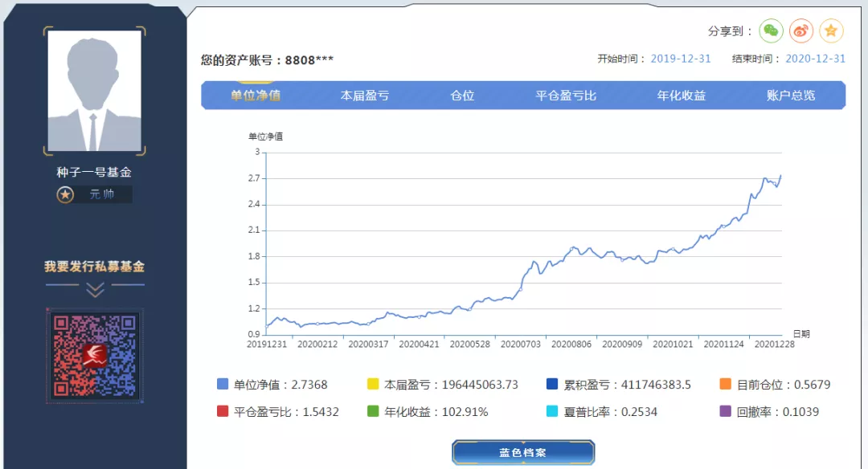Screen dimensions: 868x469
Task: Click the 单位净值：2.7368 value
Action: [280, 385]
